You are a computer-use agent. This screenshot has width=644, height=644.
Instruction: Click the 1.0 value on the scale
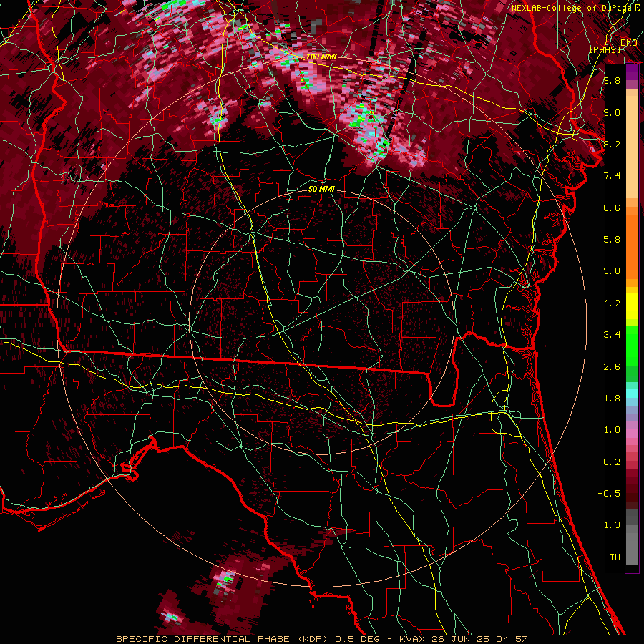pyautogui.click(x=612, y=430)
